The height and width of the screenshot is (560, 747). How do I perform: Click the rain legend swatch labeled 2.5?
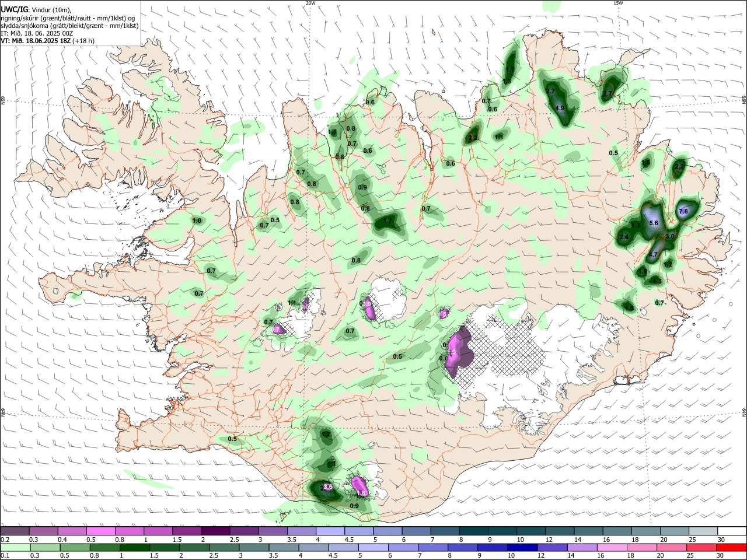[223, 548]
